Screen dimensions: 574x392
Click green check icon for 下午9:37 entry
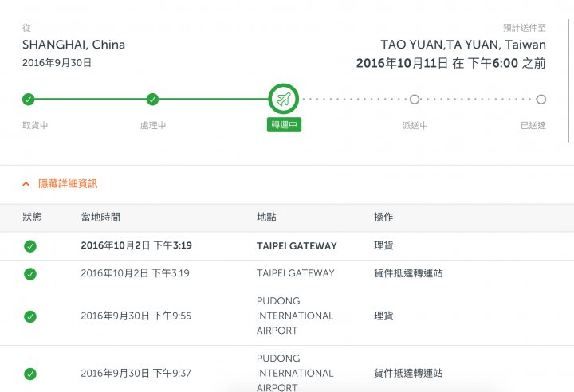click(x=30, y=374)
